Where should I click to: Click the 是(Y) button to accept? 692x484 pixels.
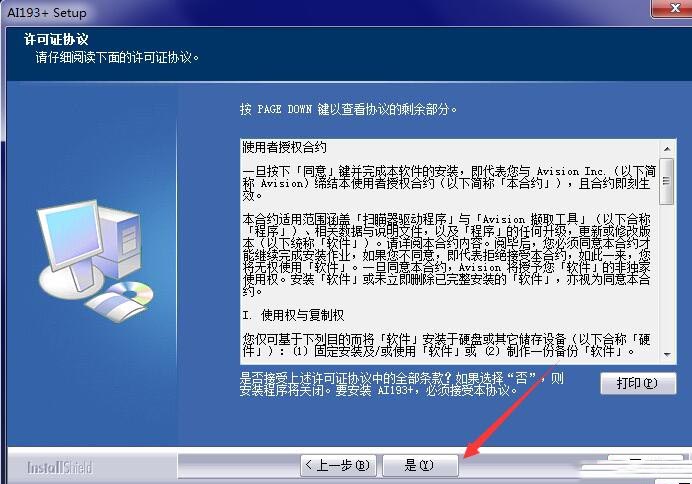pos(420,465)
